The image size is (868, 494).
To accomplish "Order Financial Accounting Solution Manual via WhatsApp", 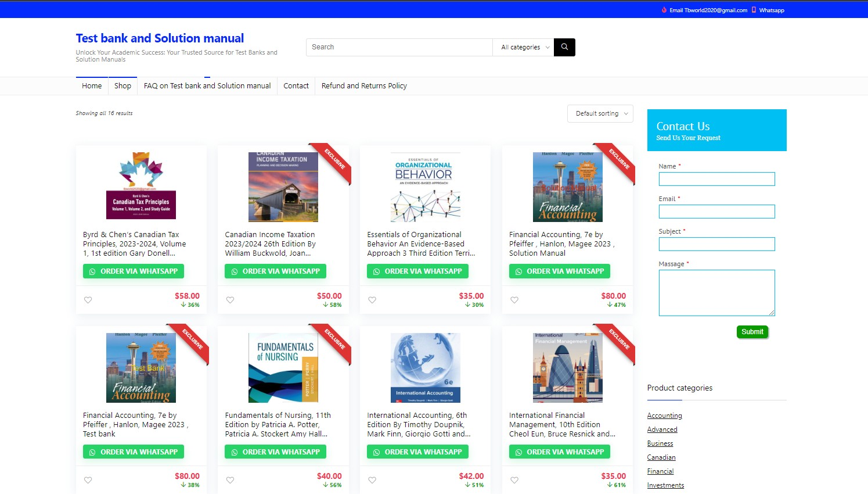I will click(x=560, y=271).
